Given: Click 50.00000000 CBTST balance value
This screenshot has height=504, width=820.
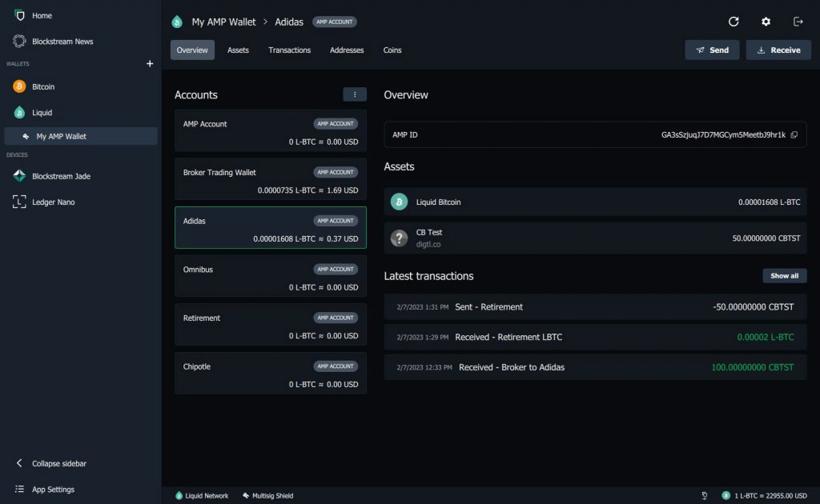Looking at the screenshot, I should click(x=766, y=238).
